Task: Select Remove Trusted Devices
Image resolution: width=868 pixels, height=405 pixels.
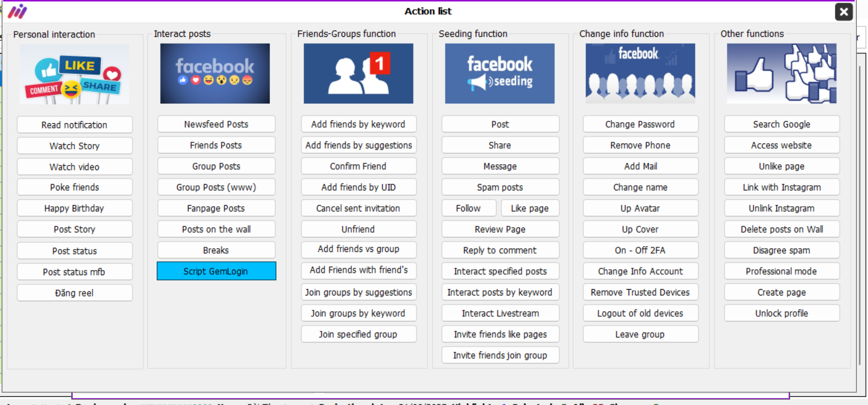Action: (640, 292)
